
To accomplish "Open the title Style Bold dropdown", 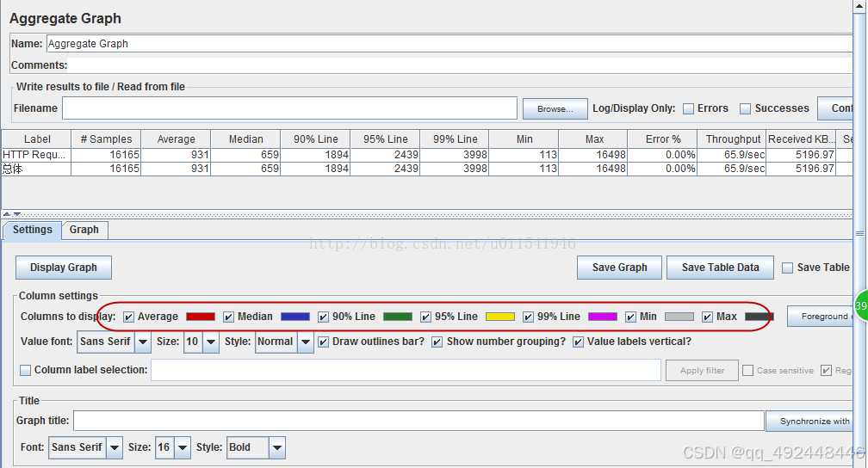I will pos(277,447).
